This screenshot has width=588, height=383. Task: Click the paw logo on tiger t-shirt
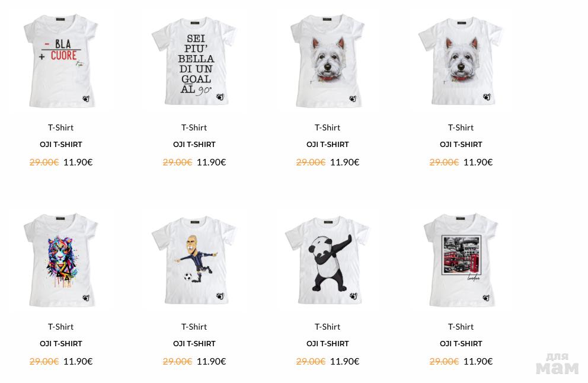click(x=87, y=298)
